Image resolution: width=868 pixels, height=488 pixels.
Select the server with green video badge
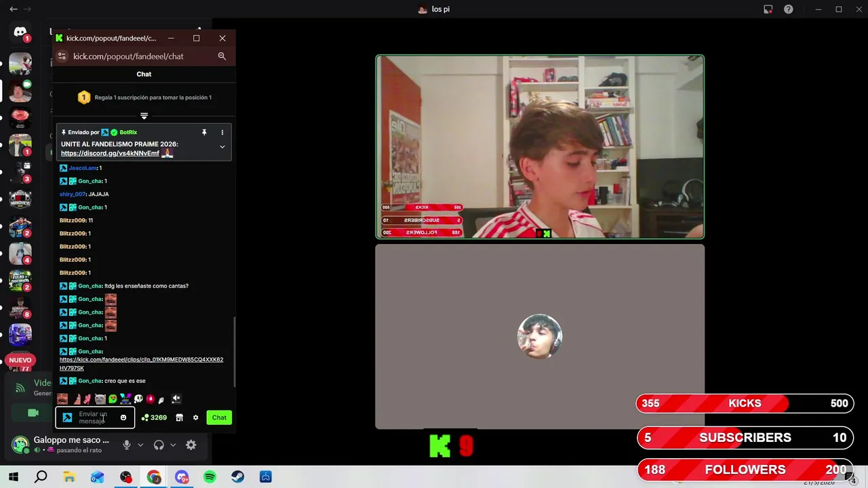[20, 91]
